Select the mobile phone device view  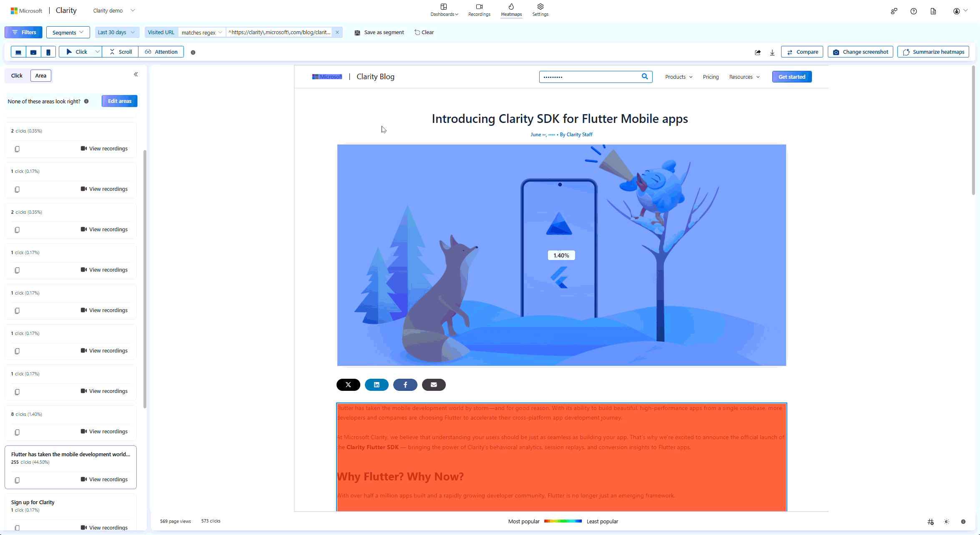48,52
